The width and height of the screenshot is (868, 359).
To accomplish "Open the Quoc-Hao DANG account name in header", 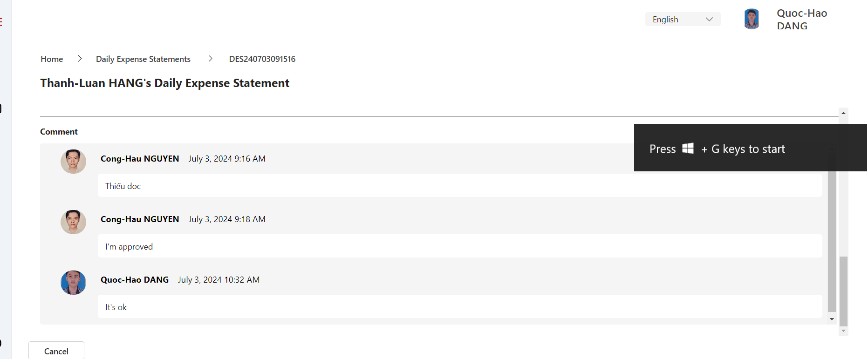I will [x=801, y=20].
